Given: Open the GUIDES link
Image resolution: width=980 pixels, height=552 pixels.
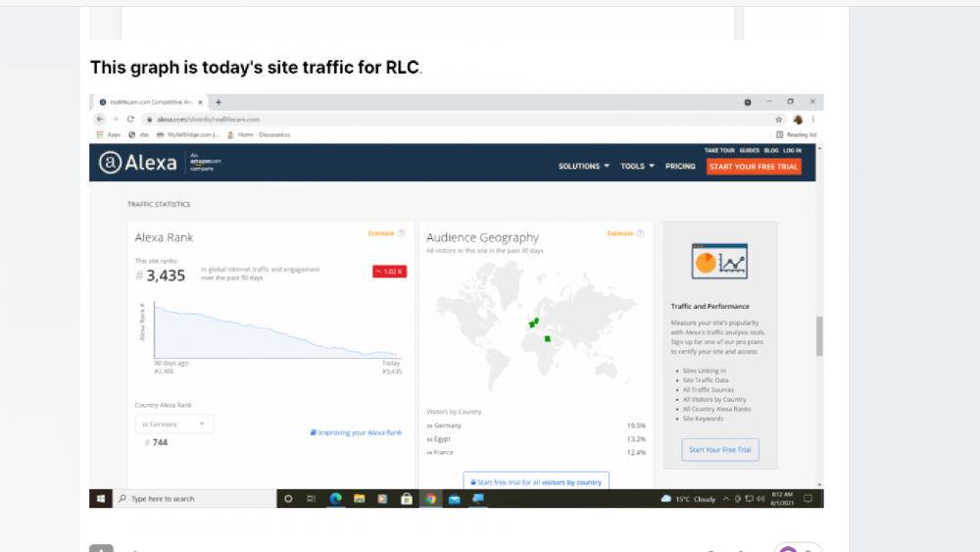Looking at the screenshot, I should click(x=749, y=151).
